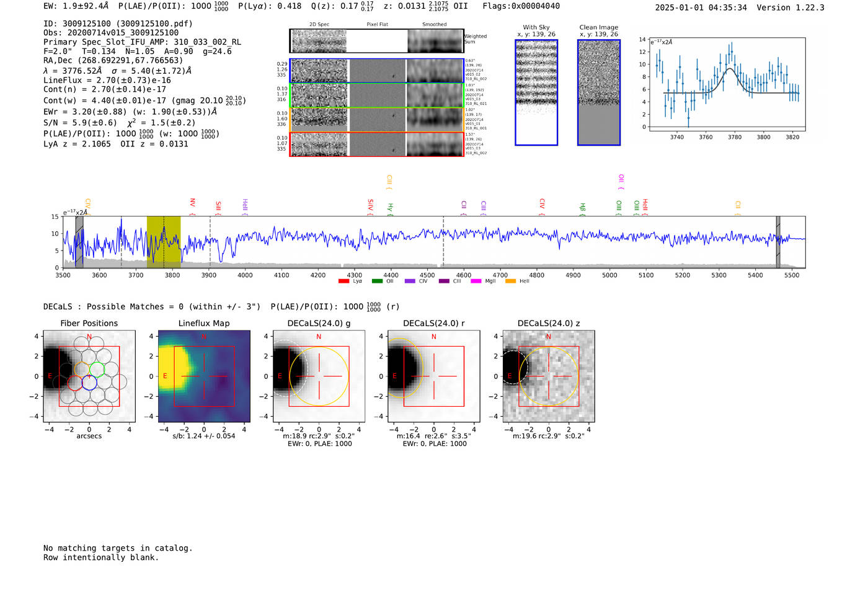Select the Fiber Positions image panel

(x=89, y=376)
